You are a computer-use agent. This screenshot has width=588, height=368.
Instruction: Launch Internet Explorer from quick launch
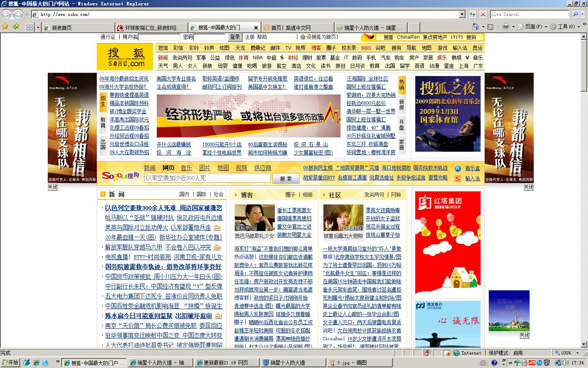[36, 363]
